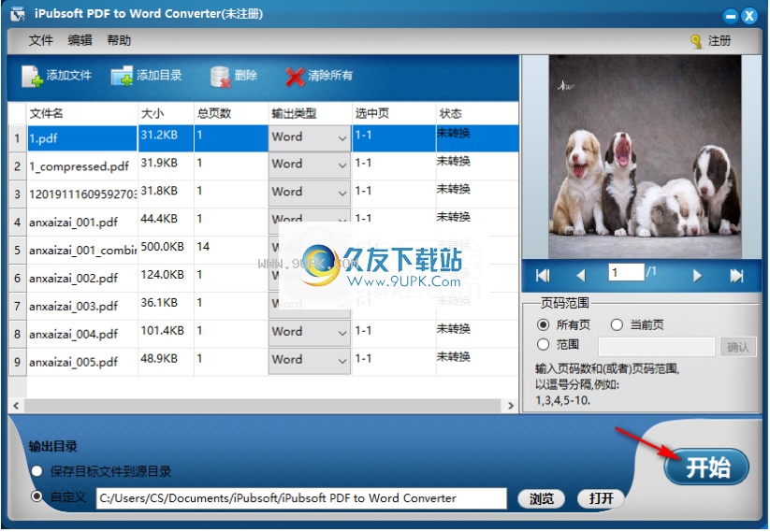This screenshot has width=770, height=532.
Task: Go to next preview page
Action: [697, 276]
